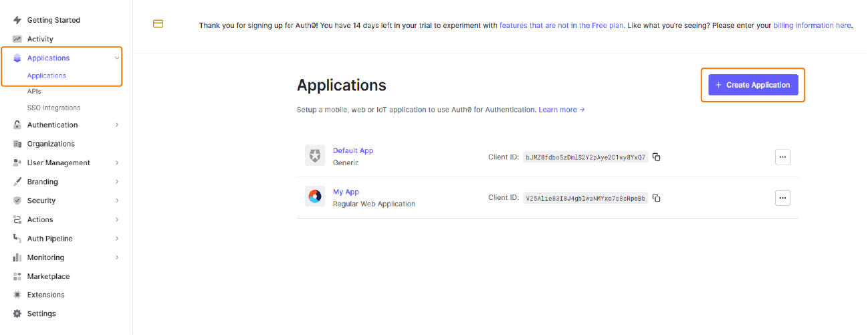Image resolution: width=868 pixels, height=335 pixels.
Task: Click the Getting Started lightning bolt icon
Action: click(17, 20)
